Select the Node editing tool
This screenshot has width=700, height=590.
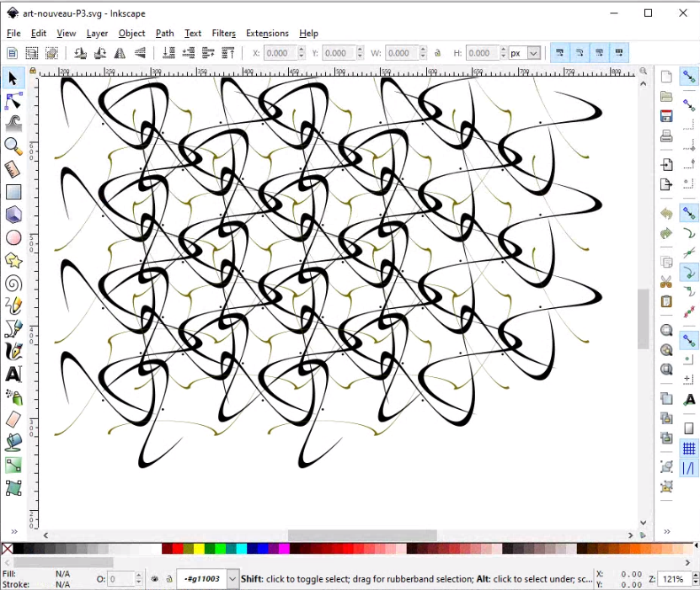pos(12,101)
